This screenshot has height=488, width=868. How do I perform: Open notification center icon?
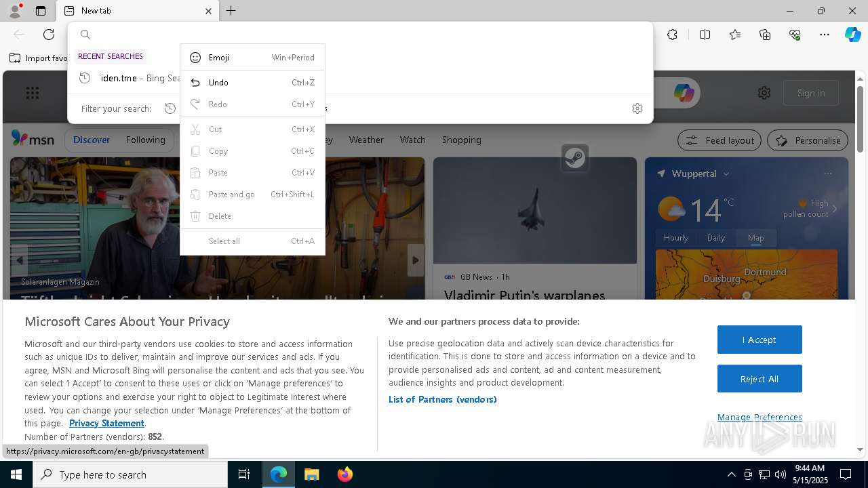[x=846, y=474]
